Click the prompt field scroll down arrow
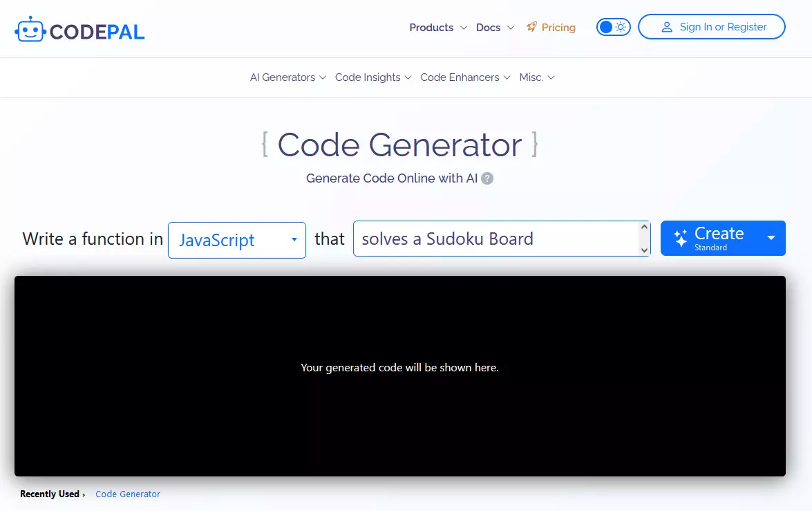 tap(644, 250)
